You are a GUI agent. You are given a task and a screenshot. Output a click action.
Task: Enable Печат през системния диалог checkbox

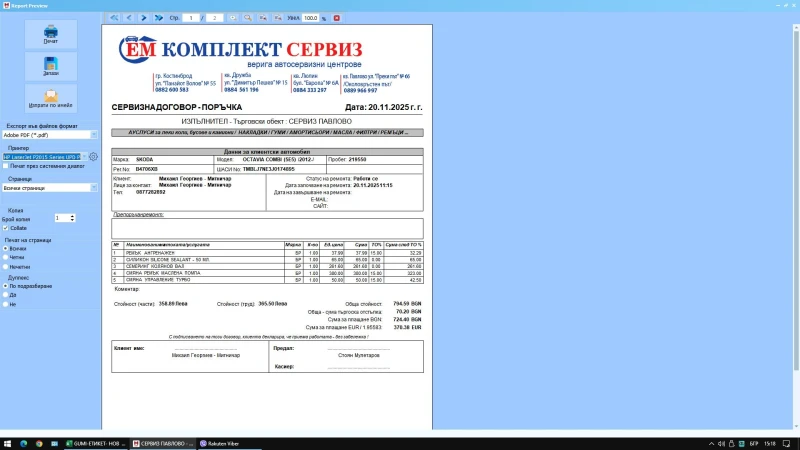click(6, 165)
